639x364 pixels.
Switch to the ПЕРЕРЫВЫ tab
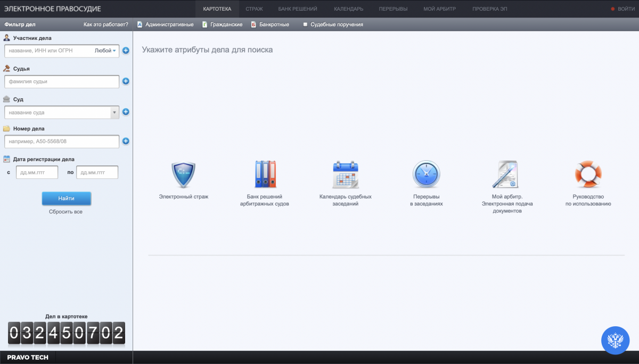tap(394, 9)
